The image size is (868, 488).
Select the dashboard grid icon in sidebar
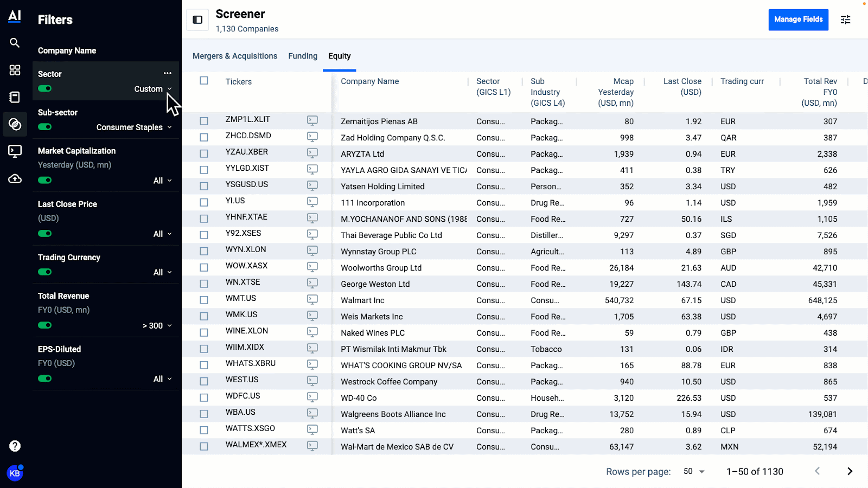point(15,70)
